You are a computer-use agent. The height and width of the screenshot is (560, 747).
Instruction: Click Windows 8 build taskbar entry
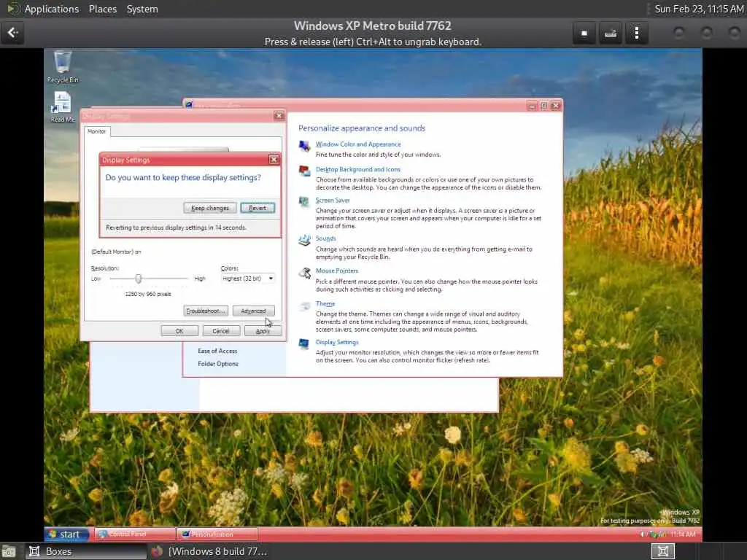(x=209, y=551)
